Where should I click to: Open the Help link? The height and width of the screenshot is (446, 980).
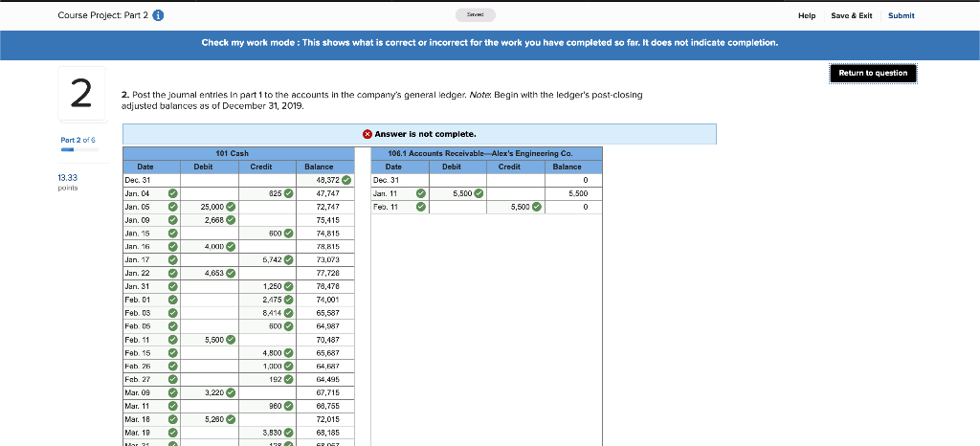coord(807,15)
